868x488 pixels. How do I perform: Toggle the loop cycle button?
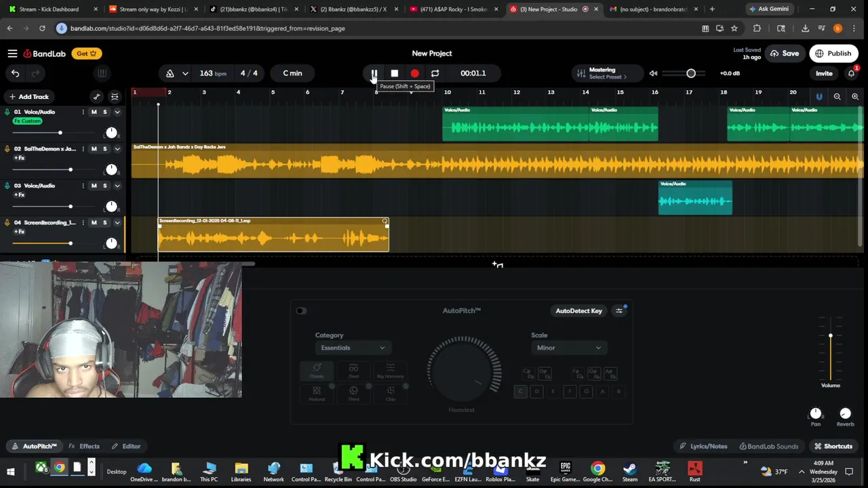(435, 73)
